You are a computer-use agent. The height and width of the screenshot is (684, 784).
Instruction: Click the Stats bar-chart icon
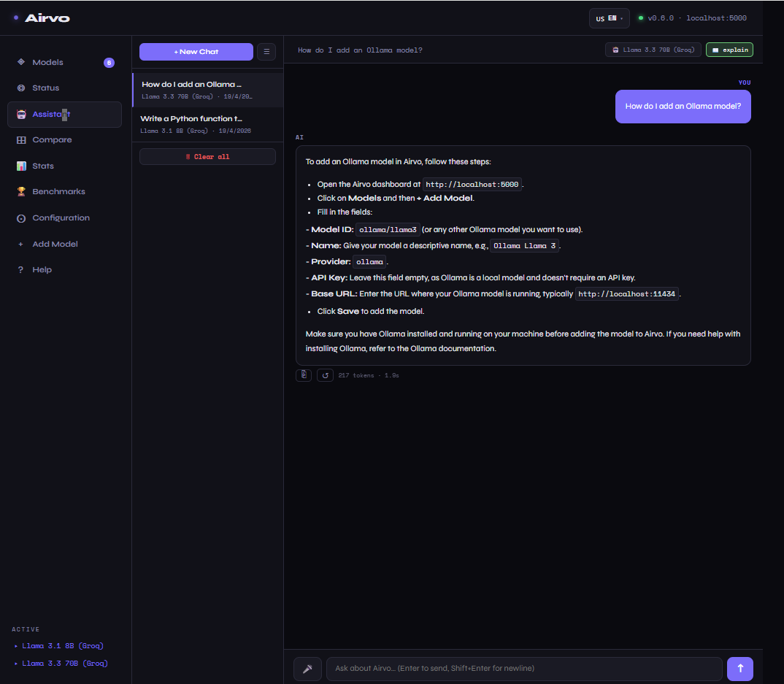pos(21,166)
